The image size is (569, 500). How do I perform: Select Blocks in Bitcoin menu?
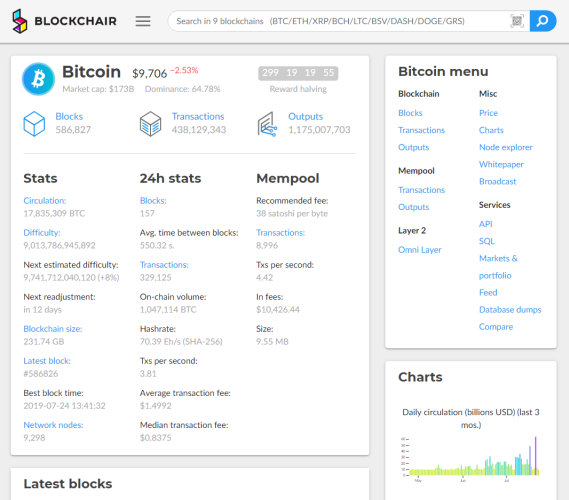(410, 113)
